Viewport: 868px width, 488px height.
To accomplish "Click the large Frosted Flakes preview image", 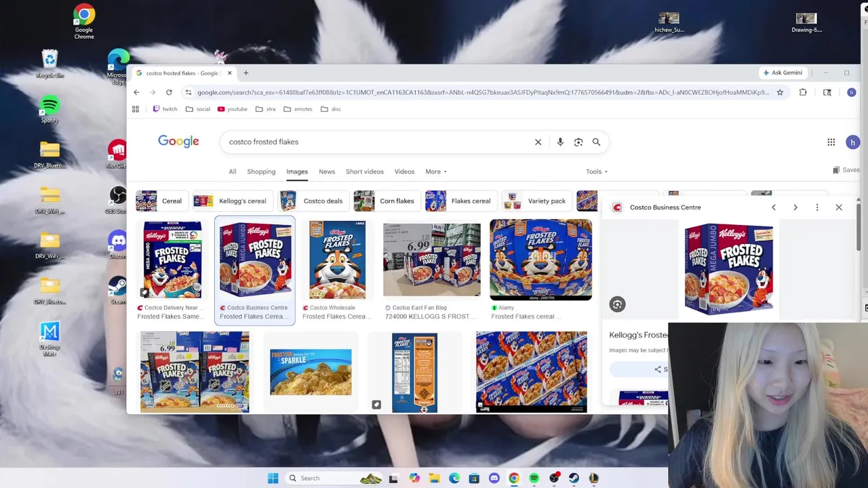I will point(729,269).
